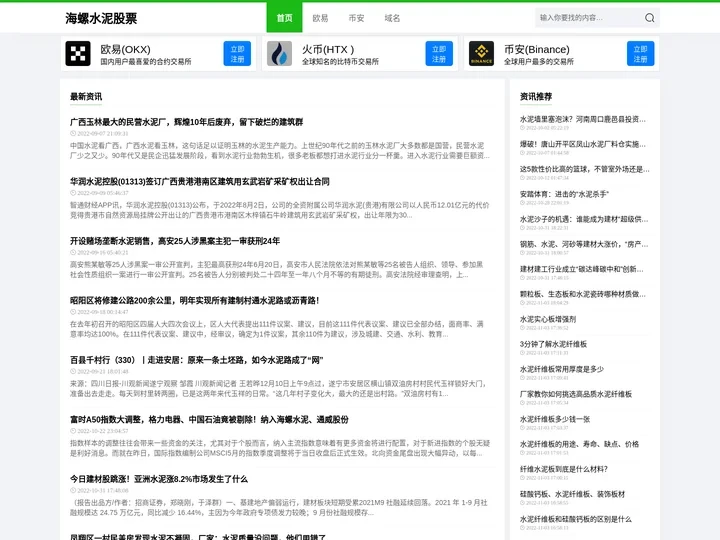Click the 最新资讯 section heading
Viewport: 720px width, 540px height.
click(86, 96)
